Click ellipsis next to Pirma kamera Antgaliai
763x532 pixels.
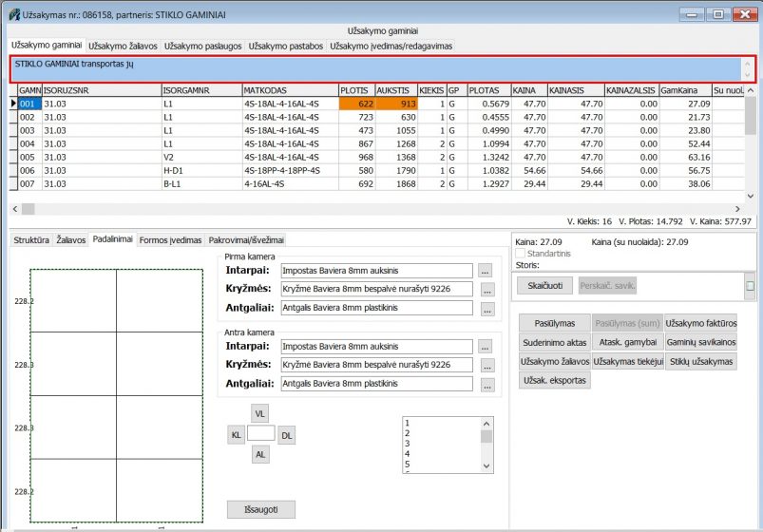point(486,309)
